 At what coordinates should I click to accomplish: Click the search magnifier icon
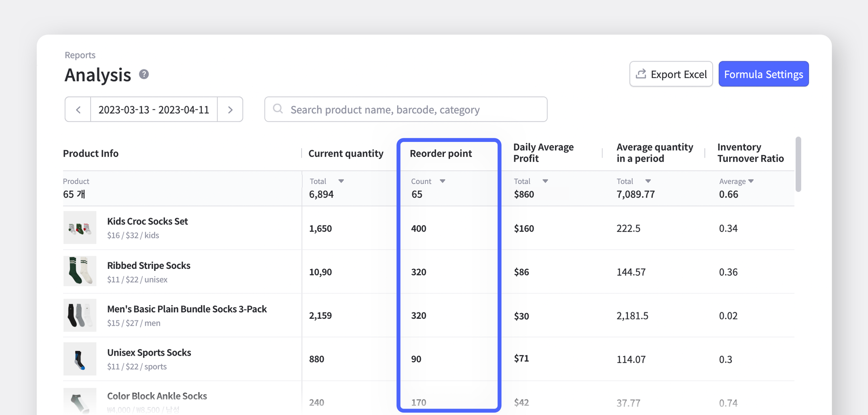[278, 109]
